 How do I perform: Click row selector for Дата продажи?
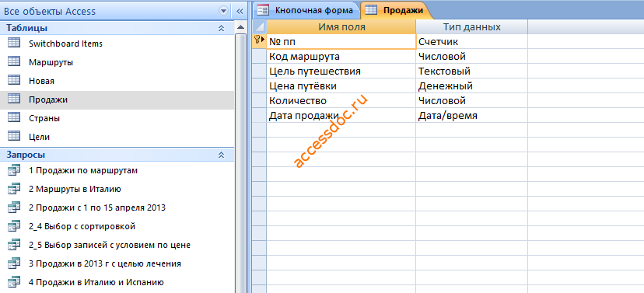tap(259, 116)
